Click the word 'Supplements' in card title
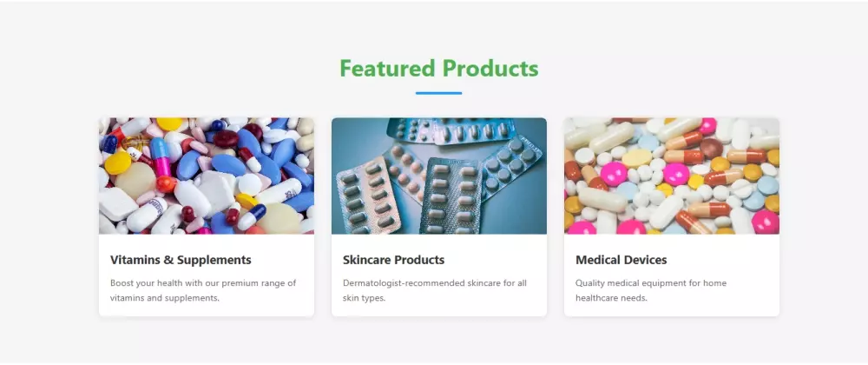Screen dimensions: 868x365 [214, 260]
